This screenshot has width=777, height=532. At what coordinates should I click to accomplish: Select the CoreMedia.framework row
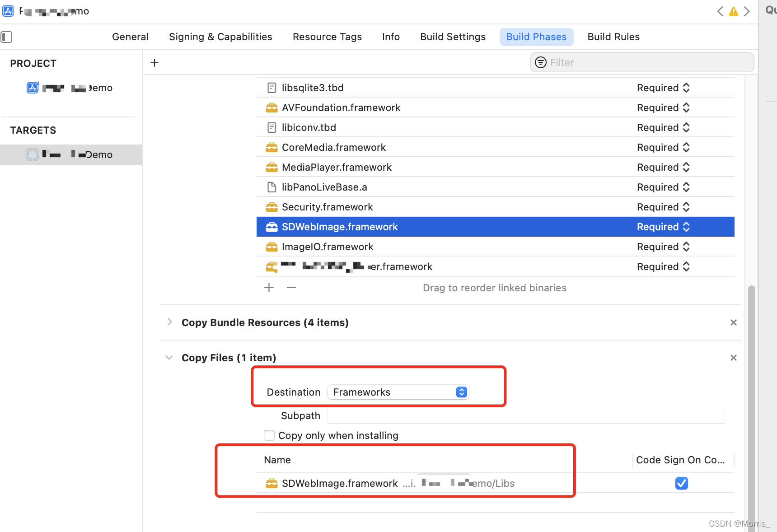pyautogui.click(x=495, y=147)
